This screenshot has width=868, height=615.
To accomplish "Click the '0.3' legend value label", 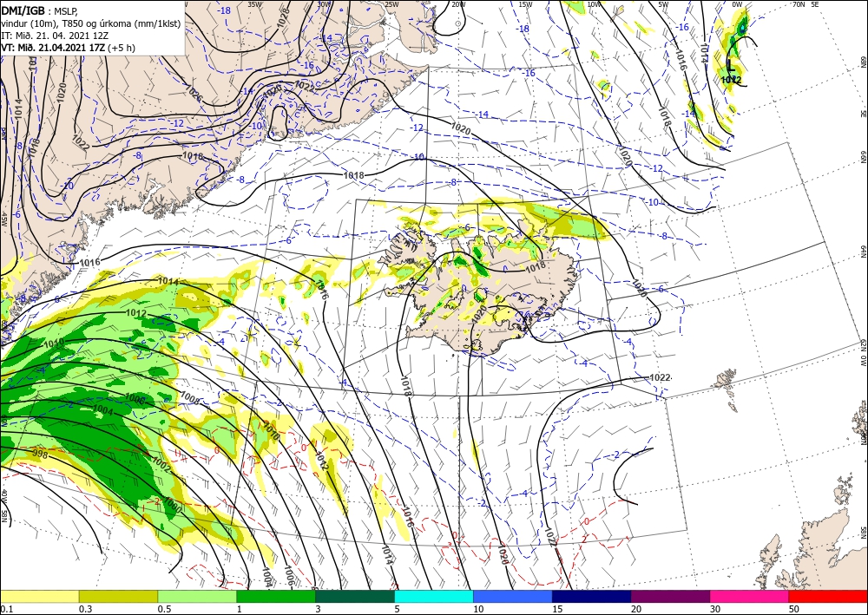I will [85, 608].
